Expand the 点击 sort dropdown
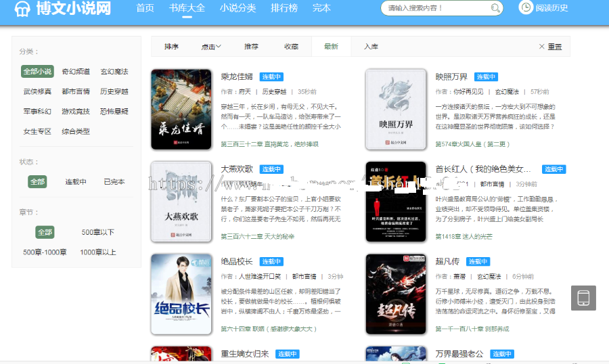 coord(211,47)
